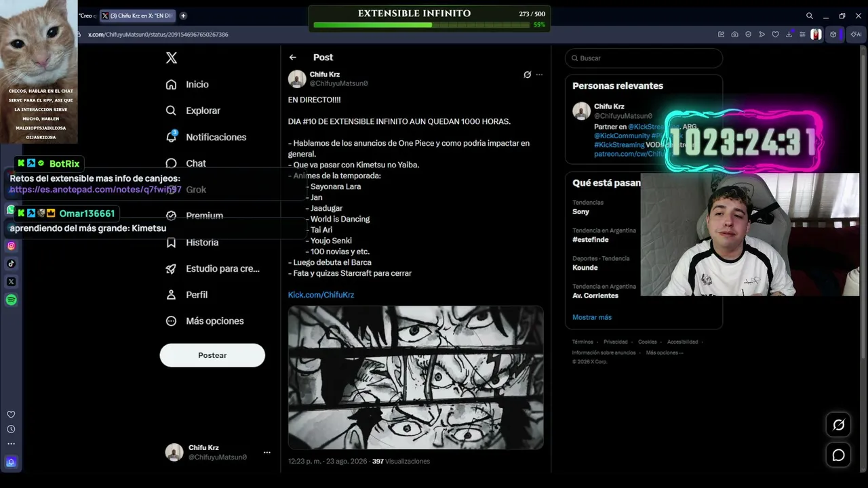Open a new browser tab with plus
The height and width of the screenshot is (488, 868).
(183, 16)
